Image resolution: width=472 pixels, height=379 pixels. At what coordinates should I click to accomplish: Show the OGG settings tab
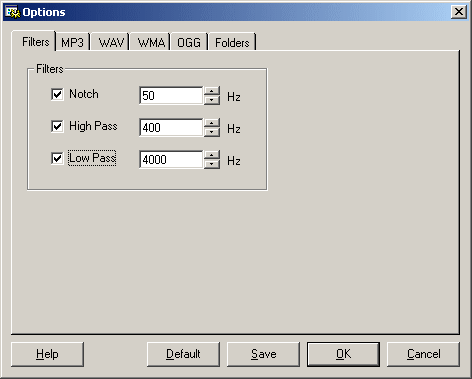tap(189, 42)
